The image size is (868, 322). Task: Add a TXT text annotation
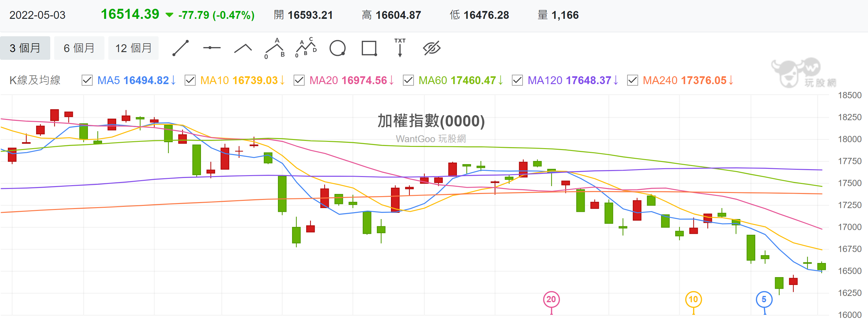tap(400, 47)
